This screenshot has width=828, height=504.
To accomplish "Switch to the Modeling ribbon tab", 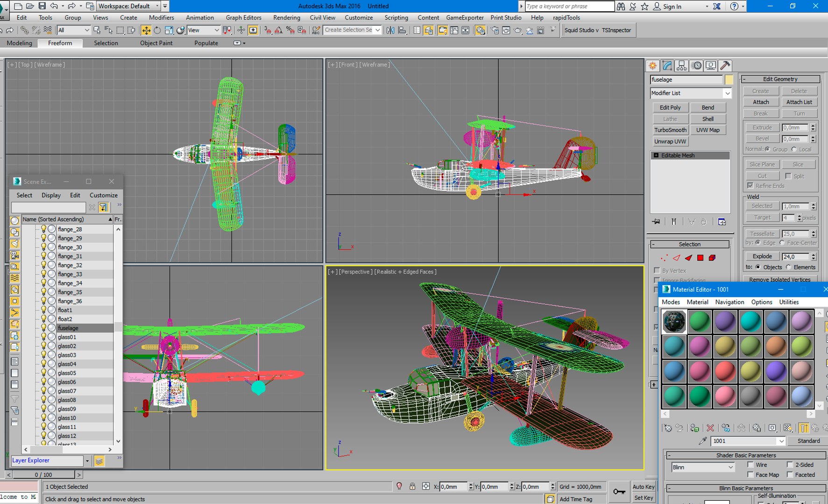I will (x=19, y=43).
